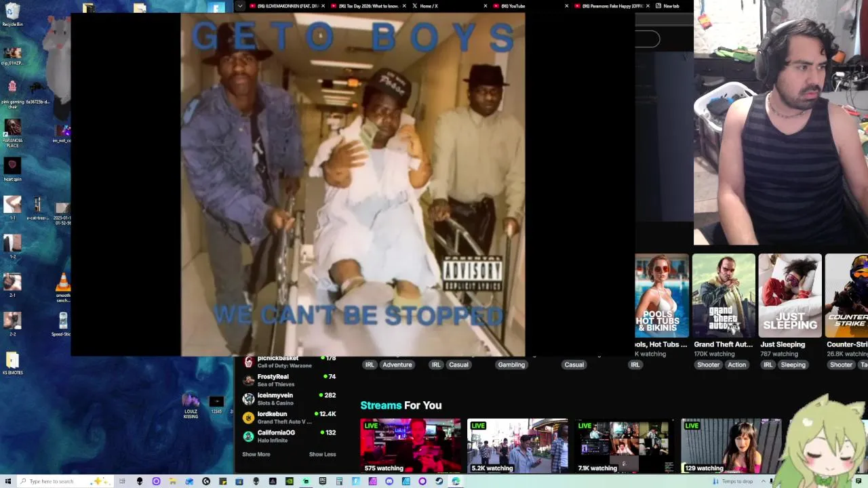This screenshot has width=868, height=488.
Task: Select the Action tag under Grand Theft Auto
Action: pyautogui.click(x=736, y=365)
